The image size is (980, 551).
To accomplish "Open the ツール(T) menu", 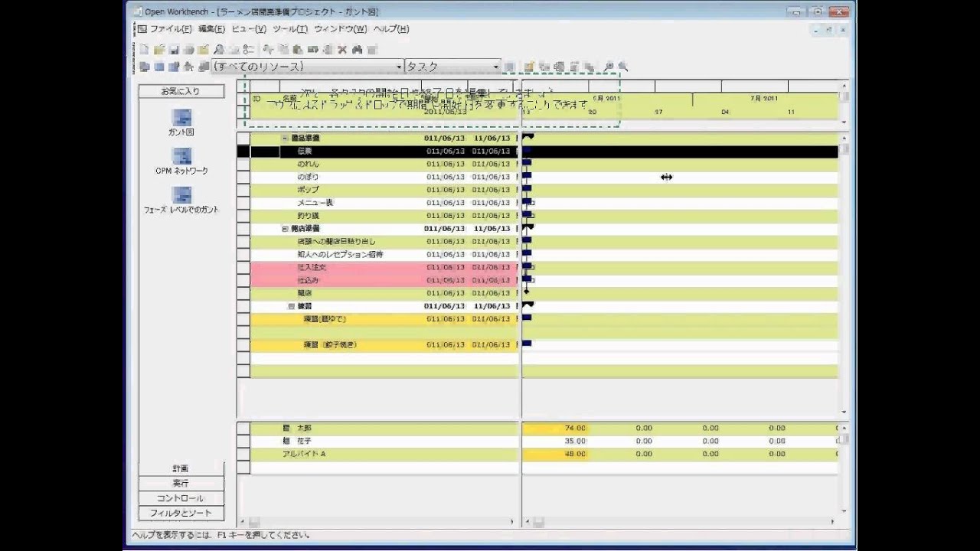I will (290, 29).
